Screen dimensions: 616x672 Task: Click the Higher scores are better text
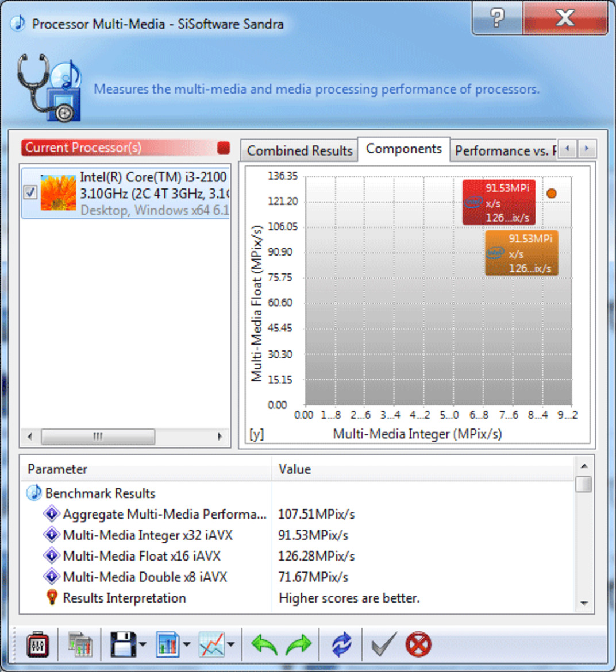click(x=349, y=598)
